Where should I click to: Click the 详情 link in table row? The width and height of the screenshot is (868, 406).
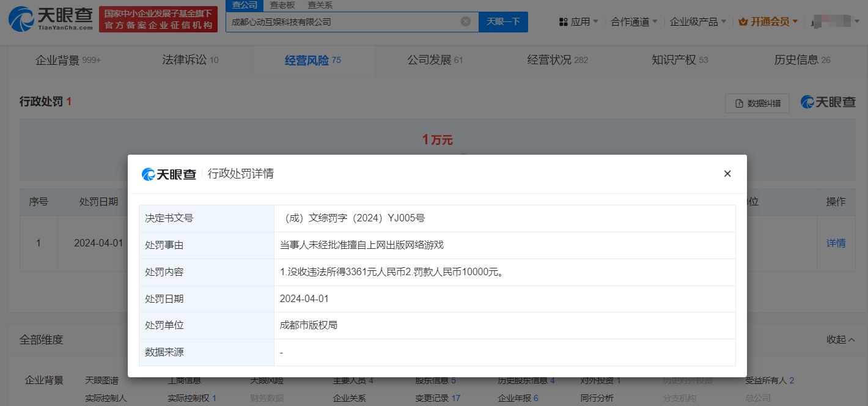click(836, 243)
